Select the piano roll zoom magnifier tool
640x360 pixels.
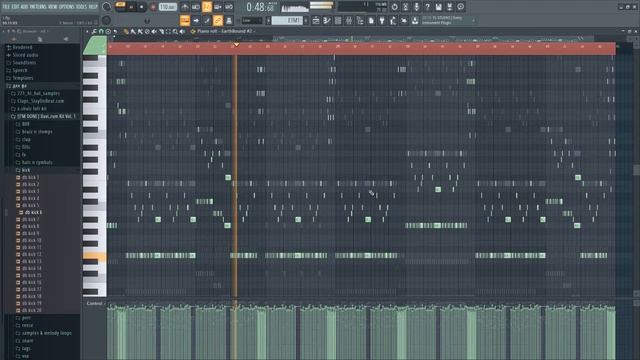pyautogui.click(x=175, y=31)
